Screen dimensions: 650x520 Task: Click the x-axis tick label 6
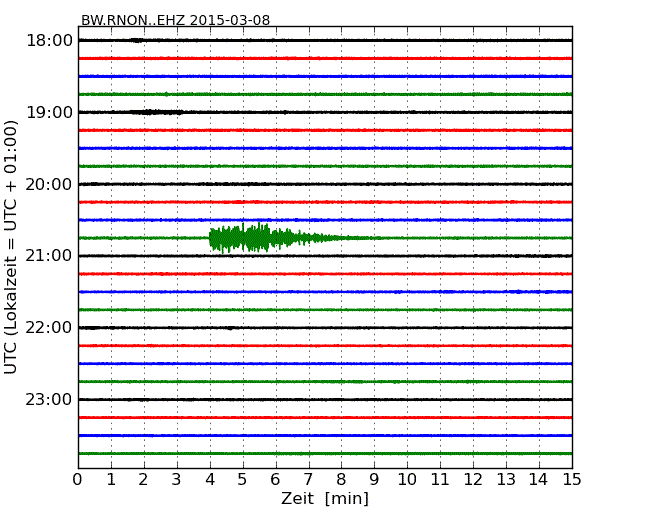275,480
